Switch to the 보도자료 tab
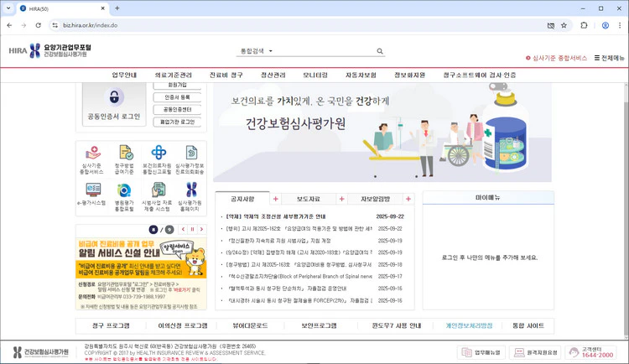This screenshot has width=629, height=364. (308, 199)
